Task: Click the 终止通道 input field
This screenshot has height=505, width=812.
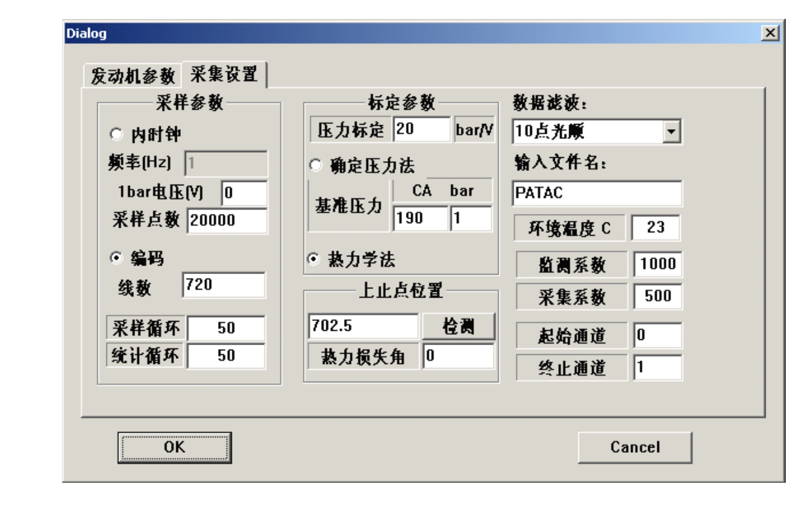Action: (x=657, y=367)
